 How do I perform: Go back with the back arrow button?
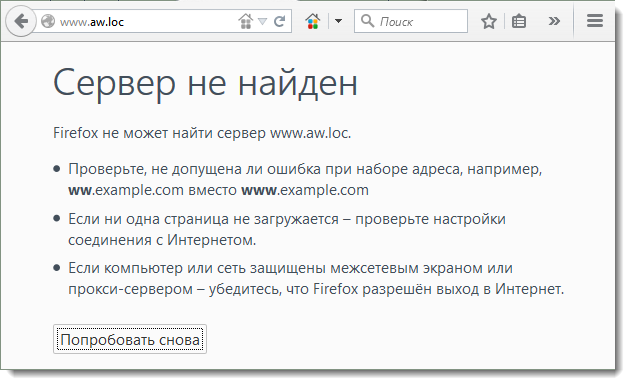pos(21,21)
